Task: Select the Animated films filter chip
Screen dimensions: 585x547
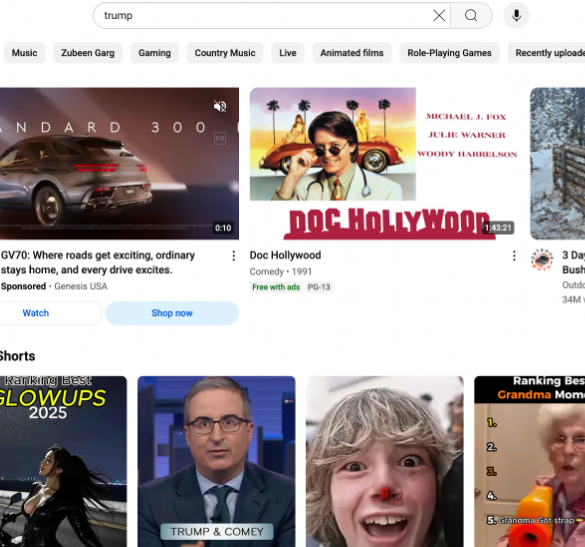Action: (x=352, y=53)
